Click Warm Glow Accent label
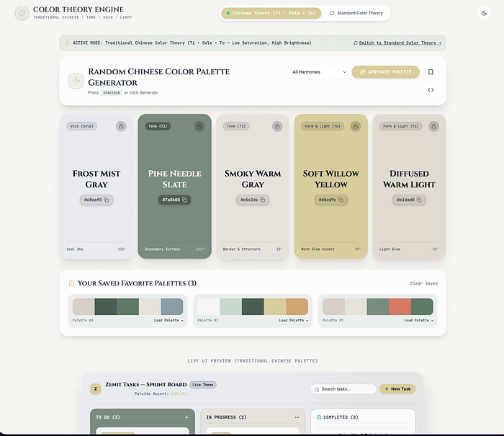The width and height of the screenshot is (504, 436). (x=318, y=249)
